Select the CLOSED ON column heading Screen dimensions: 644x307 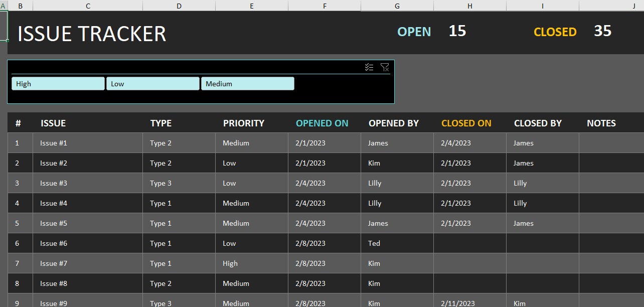point(466,123)
